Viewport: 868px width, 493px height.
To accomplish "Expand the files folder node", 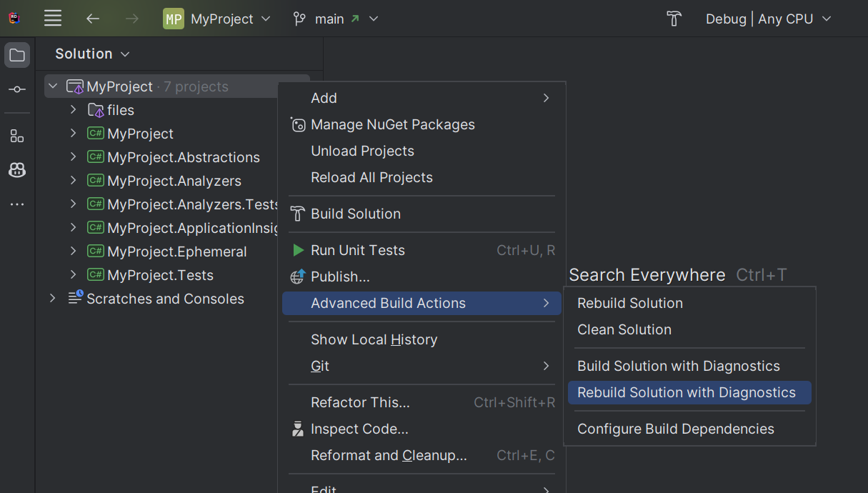I will coord(73,110).
